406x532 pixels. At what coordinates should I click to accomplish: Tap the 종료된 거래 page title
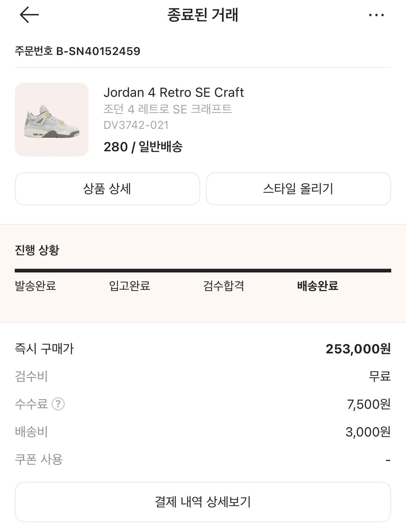203,15
